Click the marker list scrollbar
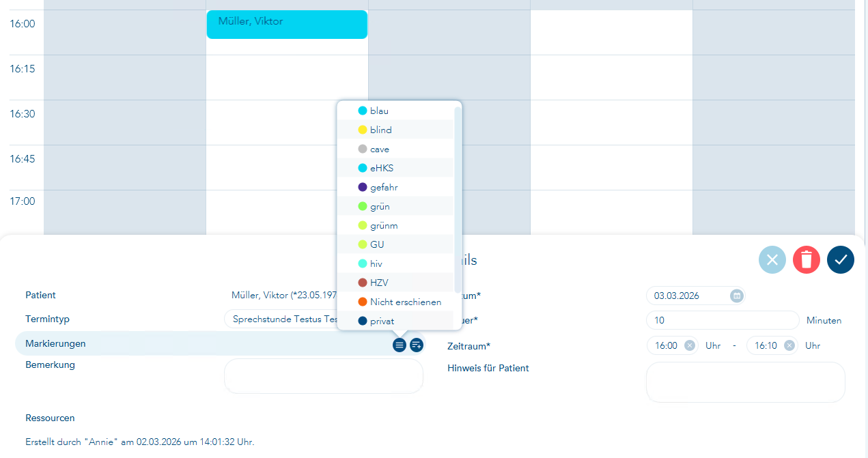 point(458,198)
